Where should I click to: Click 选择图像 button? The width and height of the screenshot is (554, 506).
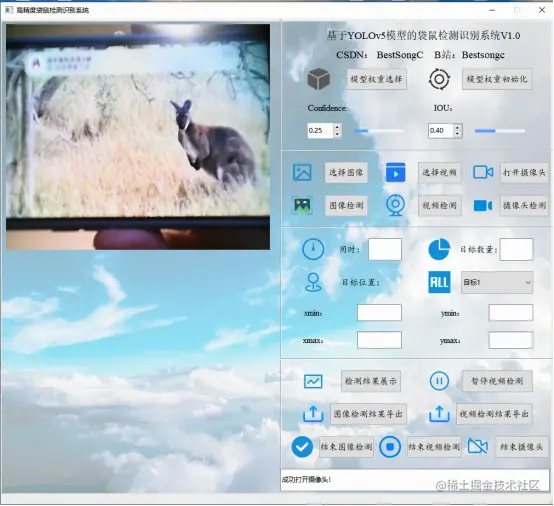(x=346, y=172)
